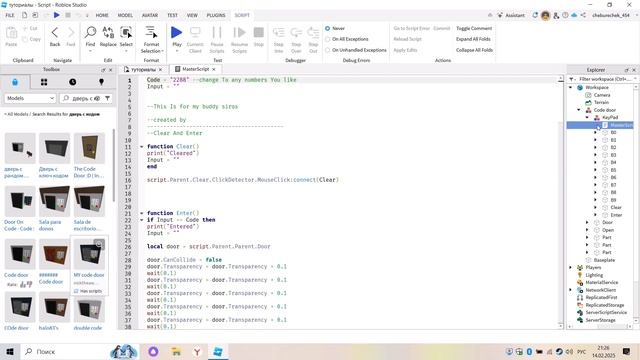Open the Toolbox Creations lightbulb icon
Image resolution: width=640 pixels, height=360 pixels.
[x=101, y=82]
